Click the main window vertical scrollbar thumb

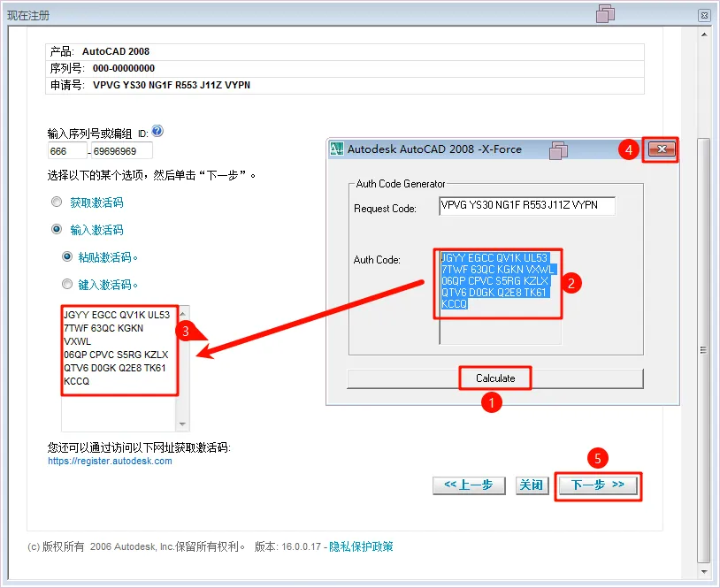coord(704,350)
